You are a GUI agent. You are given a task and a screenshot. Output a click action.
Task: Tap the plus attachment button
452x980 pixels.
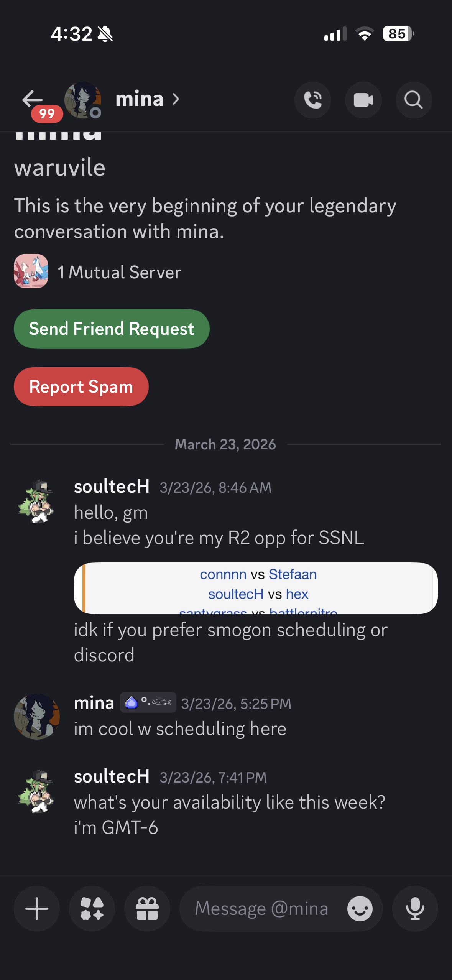[x=37, y=908]
